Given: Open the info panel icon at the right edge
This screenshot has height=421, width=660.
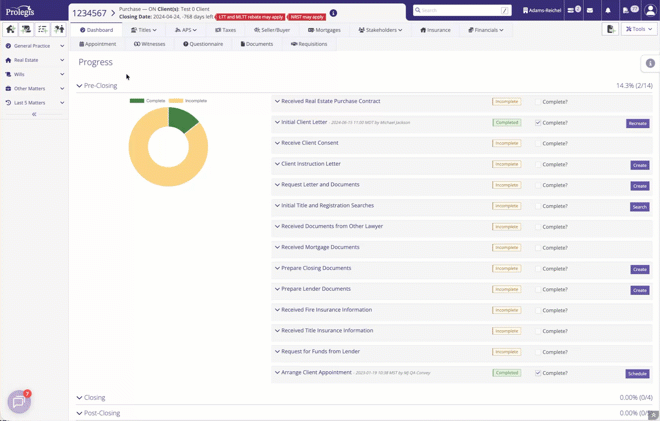Looking at the screenshot, I should pyautogui.click(x=650, y=63).
